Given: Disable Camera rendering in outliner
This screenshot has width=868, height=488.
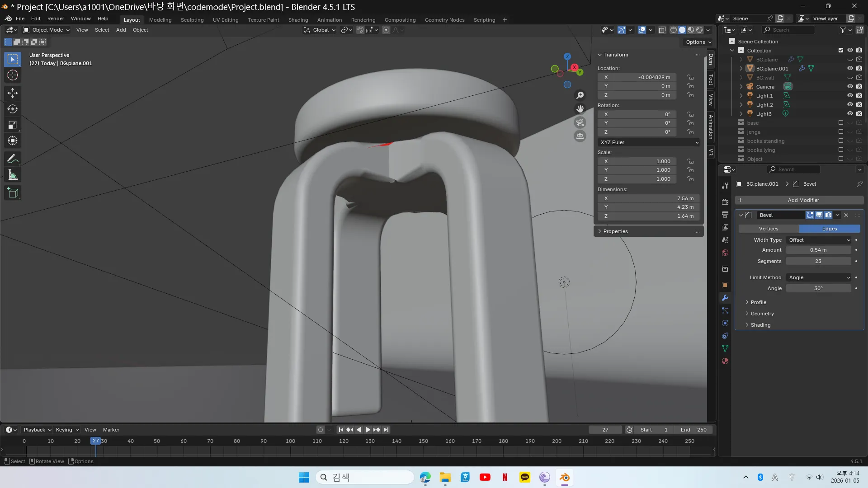Looking at the screenshot, I should coord(859,87).
